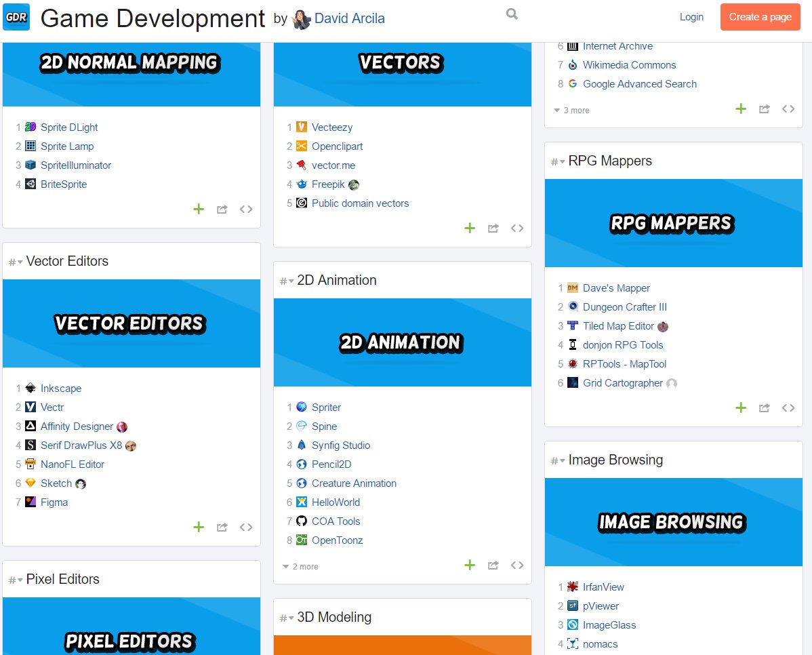Open the IrfanView link
The image size is (812, 655).
click(x=603, y=587)
